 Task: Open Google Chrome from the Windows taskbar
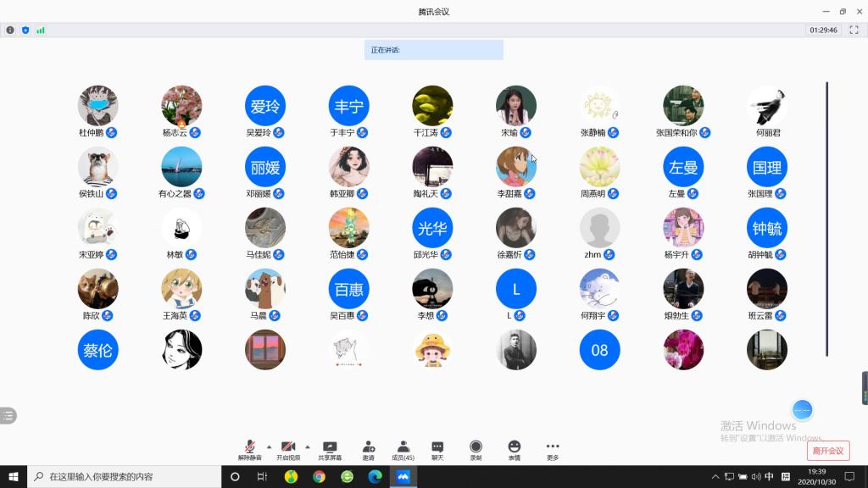[x=319, y=477]
